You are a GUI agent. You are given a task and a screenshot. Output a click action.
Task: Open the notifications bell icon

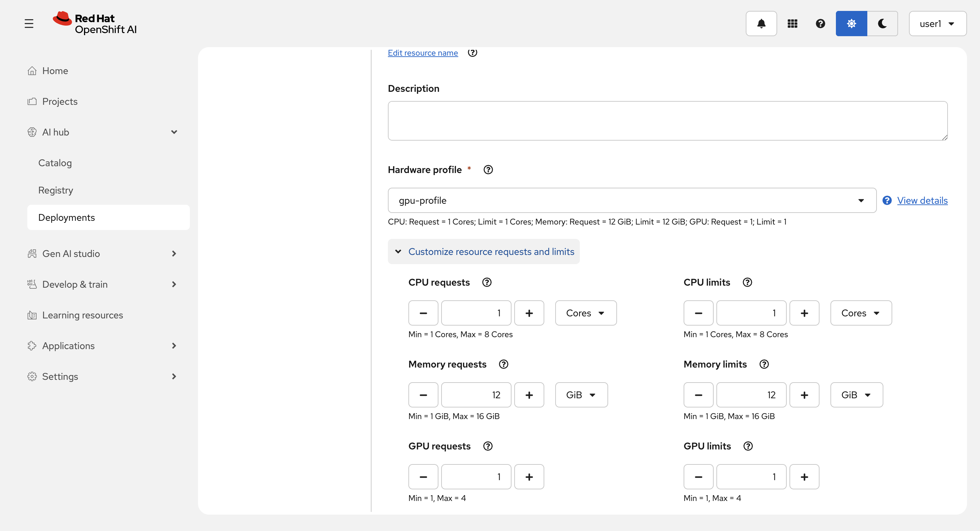click(x=761, y=24)
